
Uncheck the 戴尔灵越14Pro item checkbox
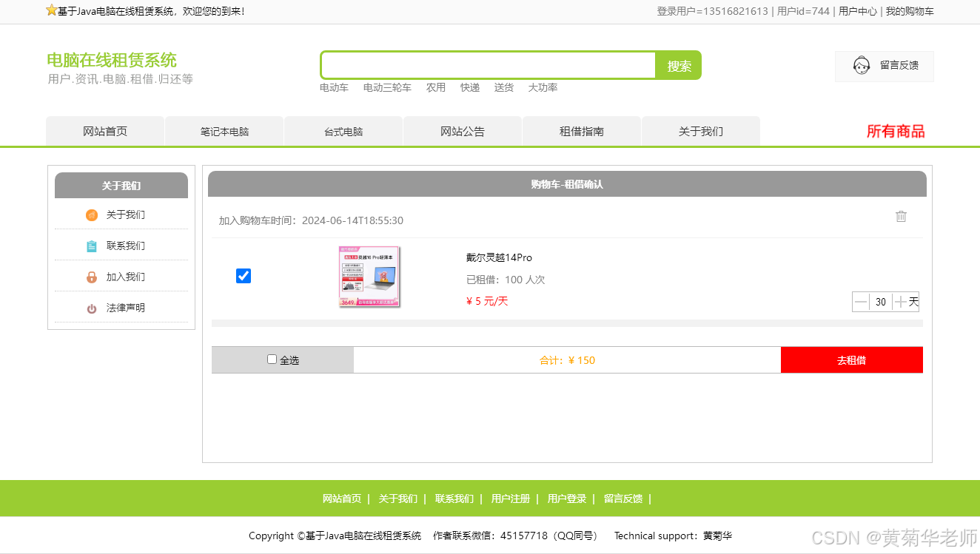click(x=244, y=276)
